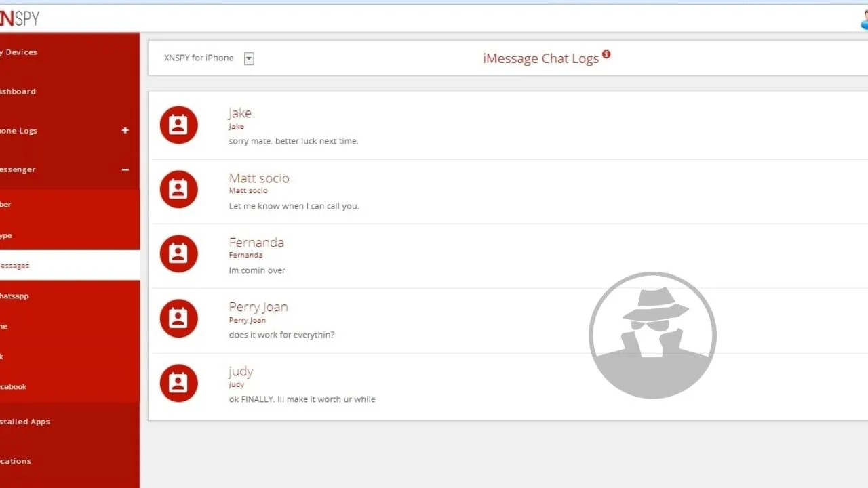Image resolution: width=868 pixels, height=488 pixels.
Task: Click message 'Im comin over'
Action: (257, 270)
